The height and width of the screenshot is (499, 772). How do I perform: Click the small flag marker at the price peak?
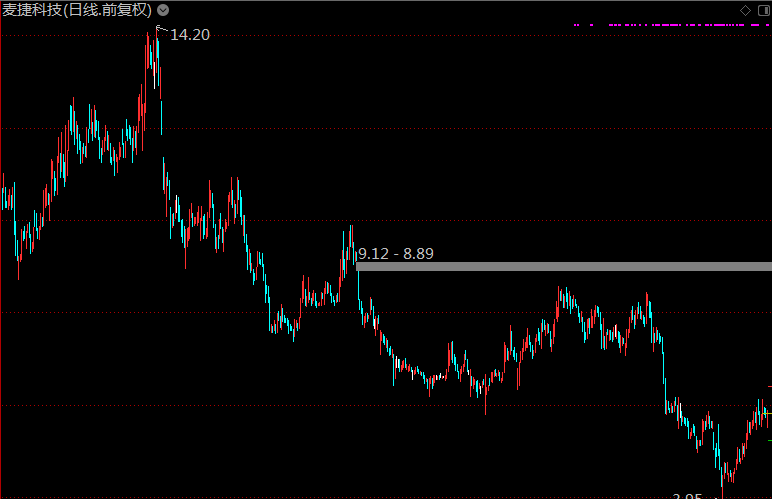(160, 29)
